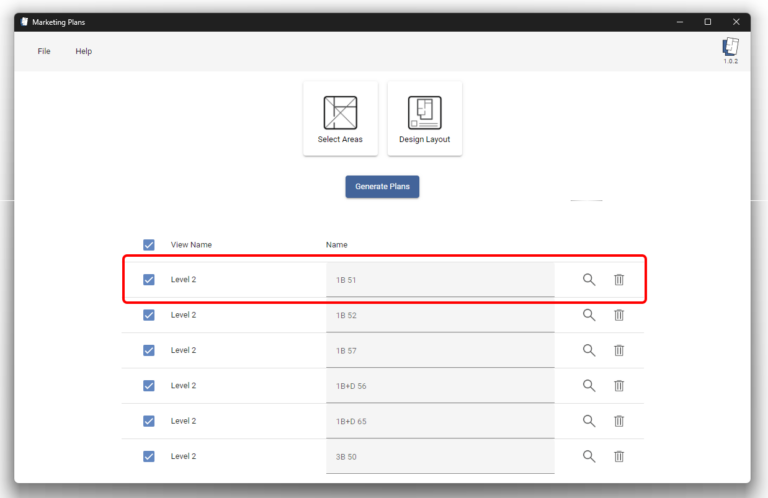
Task: Open the File menu
Action: coord(44,51)
